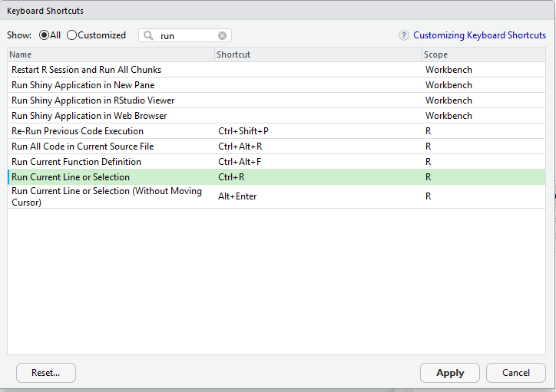Click into the search field containing 'run'
Screen dimensions: 556x392
coord(187,35)
